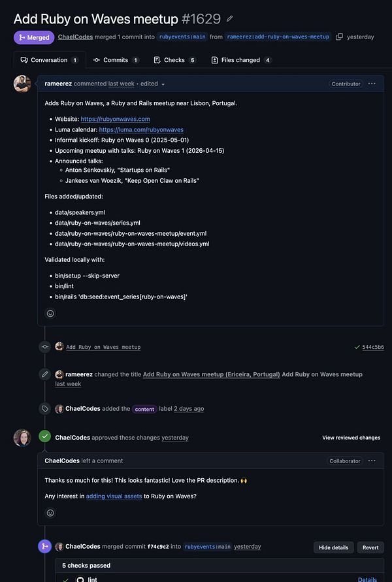Switch to the Commits tab
Viewport: 392px width, 582px height.
(x=116, y=59)
